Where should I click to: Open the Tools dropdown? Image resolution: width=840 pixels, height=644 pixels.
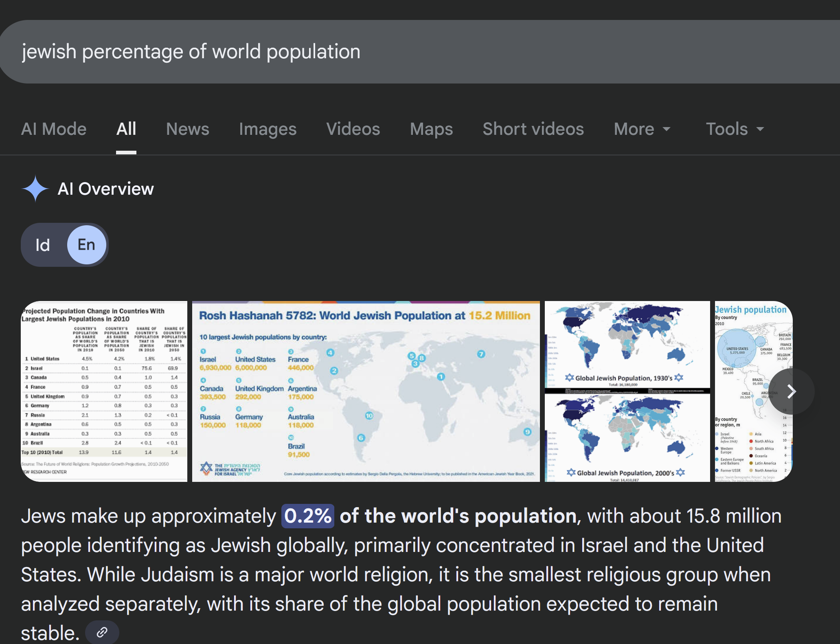point(734,129)
